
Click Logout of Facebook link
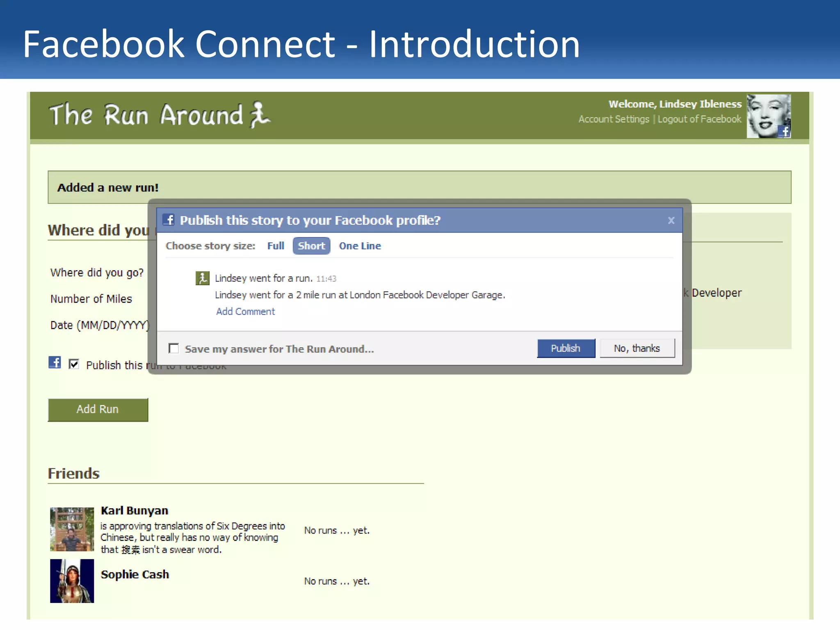coord(699,119)
